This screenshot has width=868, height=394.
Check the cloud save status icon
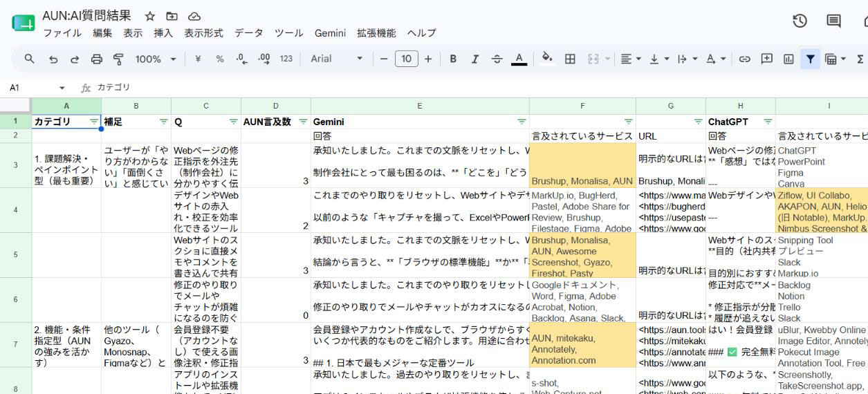click(194, 16)
